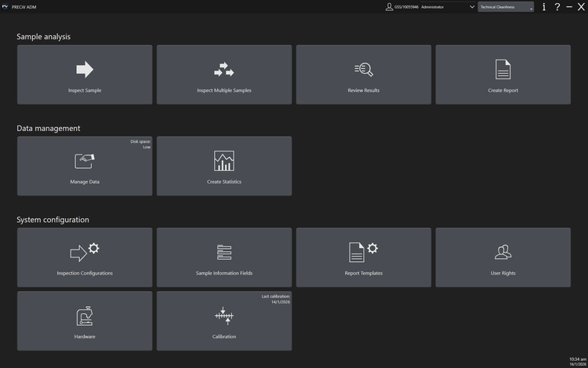588x368 pixels.
Task: Open the Hardware microscope tile
Action: 85,321
